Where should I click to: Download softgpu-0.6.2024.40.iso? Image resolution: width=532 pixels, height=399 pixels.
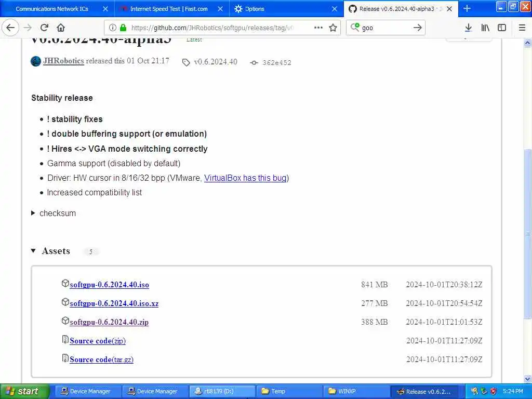(x=109, y=285)
